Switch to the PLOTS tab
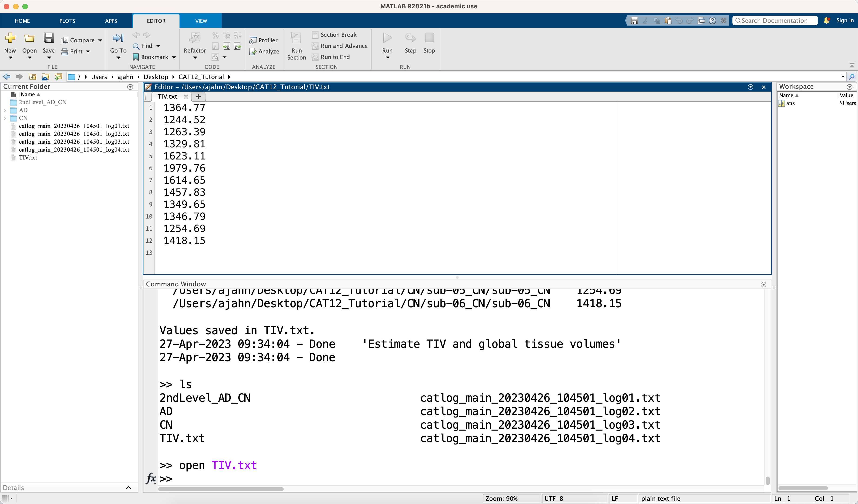Viewport: 858px width, 504px height. point(67,21)
